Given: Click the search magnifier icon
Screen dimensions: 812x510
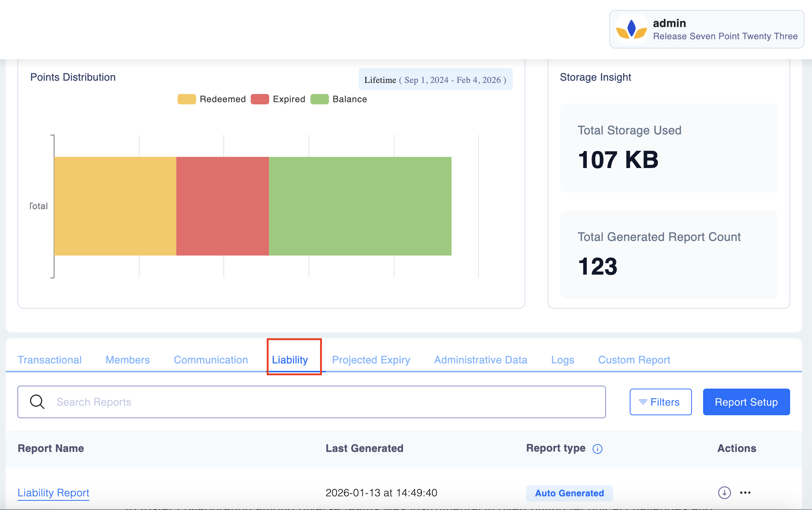Looking at the screenshot, I should coord(37,402).
